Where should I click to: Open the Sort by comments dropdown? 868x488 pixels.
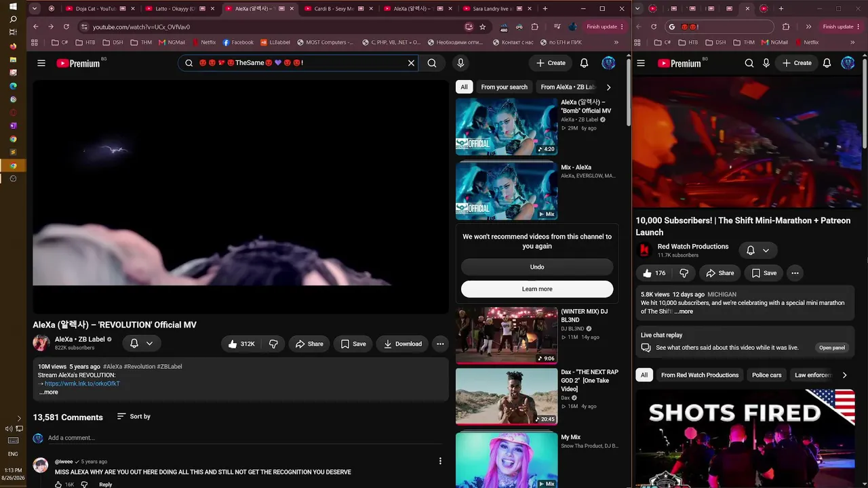[x=134, y=416]
